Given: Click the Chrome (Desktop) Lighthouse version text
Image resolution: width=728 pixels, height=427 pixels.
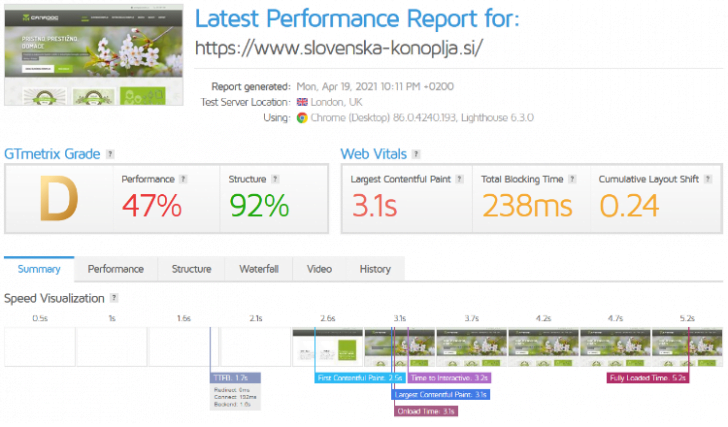Looking at the screenshot, I should click(422, 118).
